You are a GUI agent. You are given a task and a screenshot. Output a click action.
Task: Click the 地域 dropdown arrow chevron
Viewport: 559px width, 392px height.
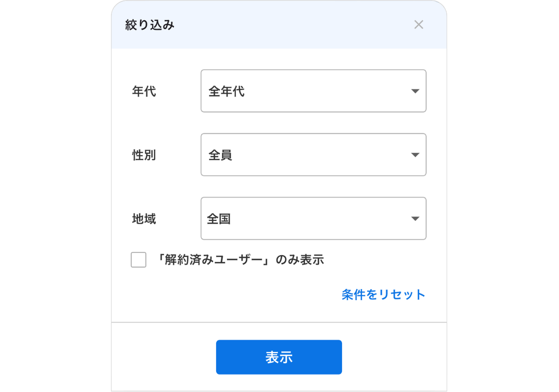415,219
